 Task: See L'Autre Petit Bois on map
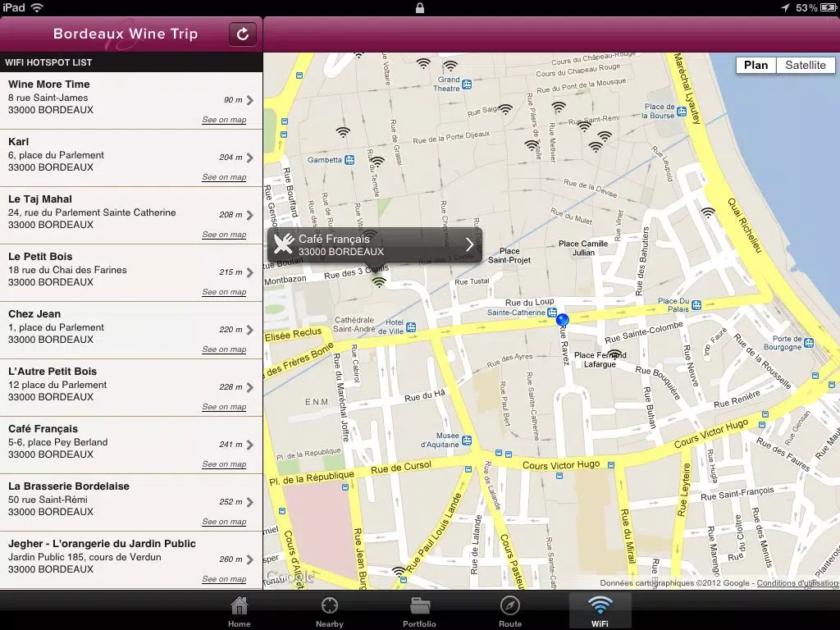(224, 407)
